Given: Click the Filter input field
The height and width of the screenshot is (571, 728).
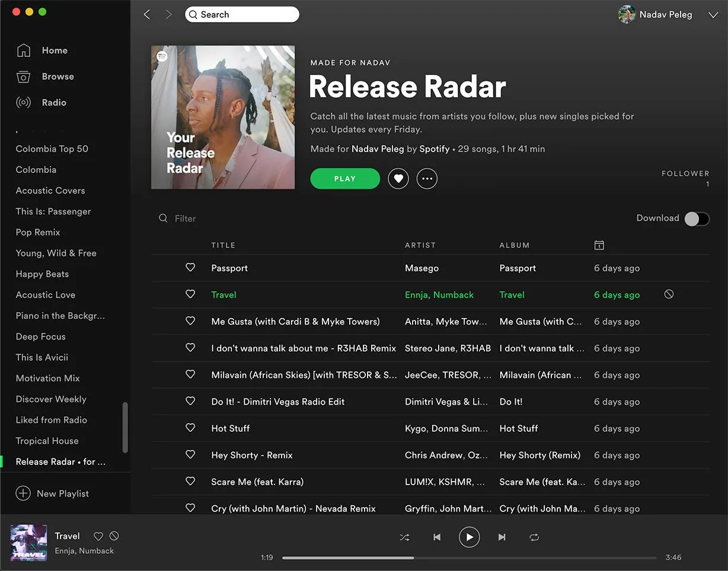Looking at the screenshot, I should coord(185,219).
